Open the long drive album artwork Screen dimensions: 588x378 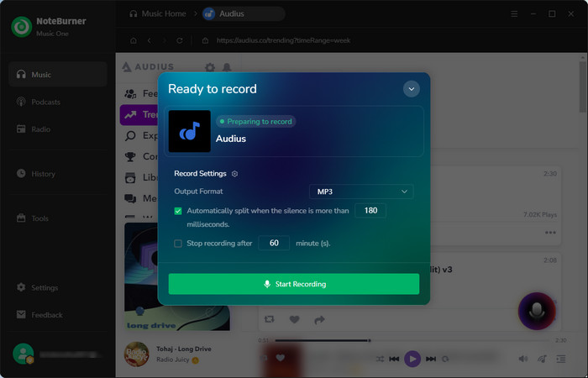coord(177,276)
